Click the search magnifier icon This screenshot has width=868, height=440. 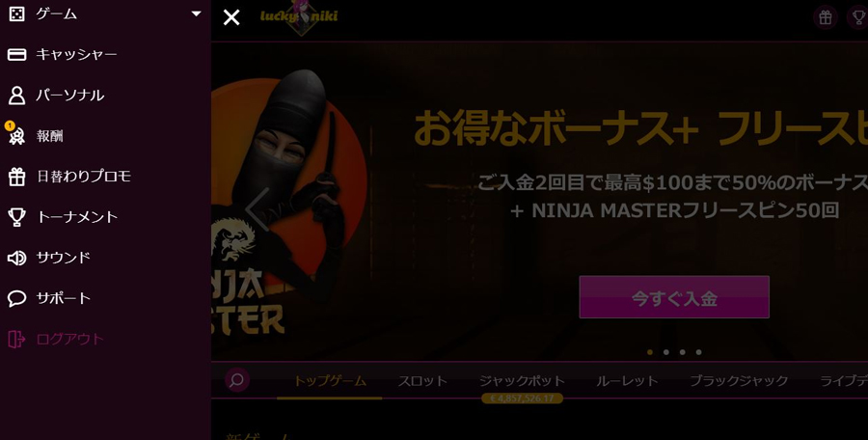pyautogui.click(x=237, y=380)
